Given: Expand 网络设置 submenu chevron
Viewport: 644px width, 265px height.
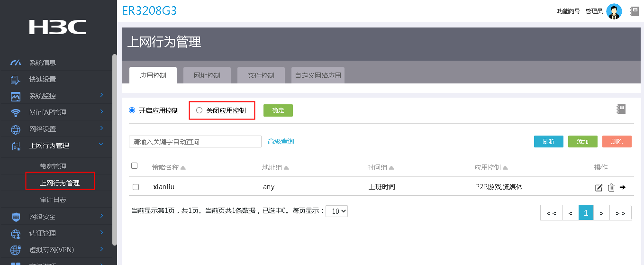Looking at the screenshot, I should [101, 129].
